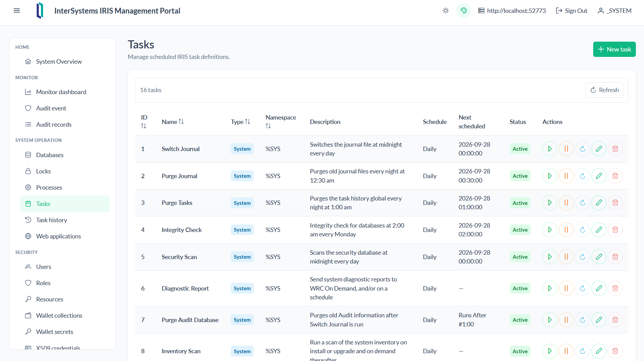The width and height of the screenshot is (644, 361).
Task: Suspend the Purge Audit Database task
Action: (566, 320)
